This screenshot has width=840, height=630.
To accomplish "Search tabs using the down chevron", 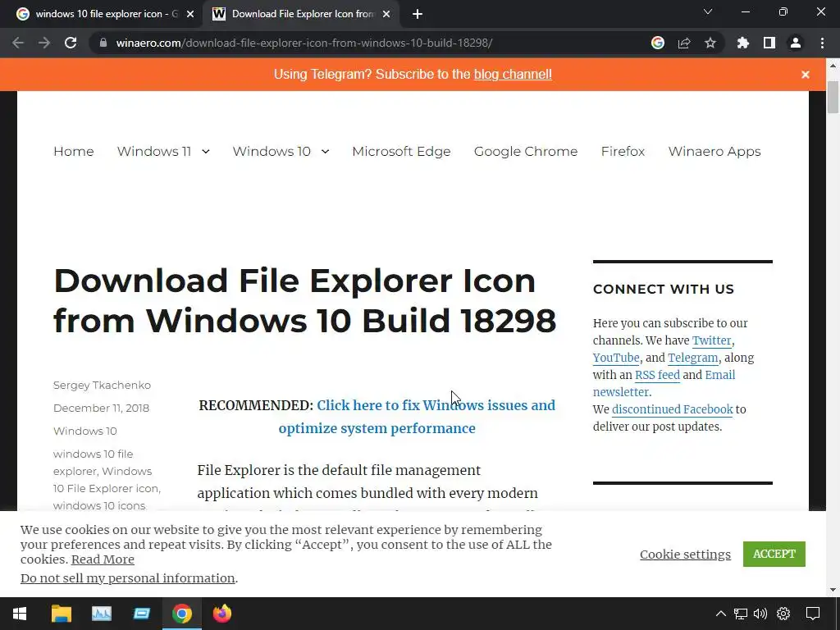I will pos(708,11).
